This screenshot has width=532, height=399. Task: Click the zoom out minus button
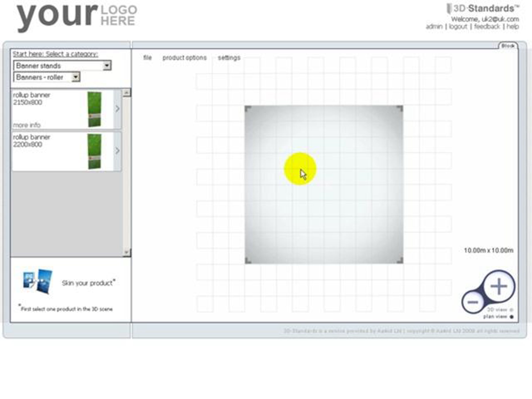[x=473, y=302]
